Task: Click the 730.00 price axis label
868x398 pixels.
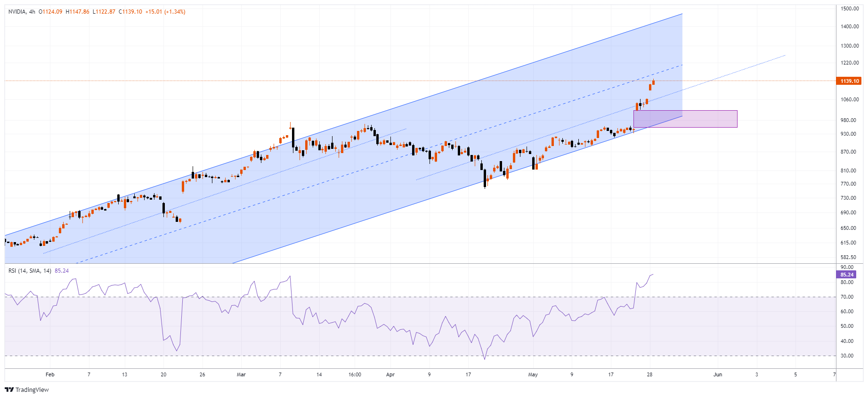Action: click(x=848, y=198)
